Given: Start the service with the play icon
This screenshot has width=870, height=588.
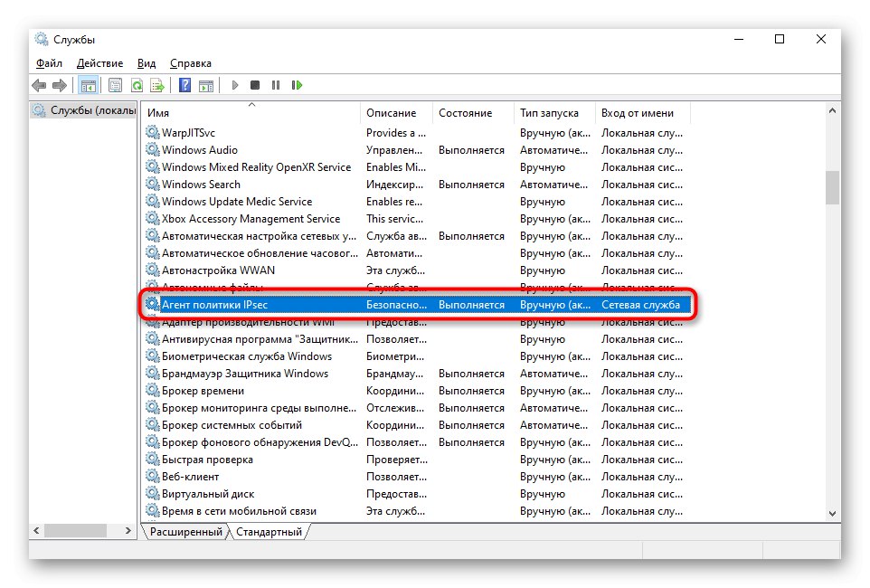Looking at the screenshot, I should 235,85.
